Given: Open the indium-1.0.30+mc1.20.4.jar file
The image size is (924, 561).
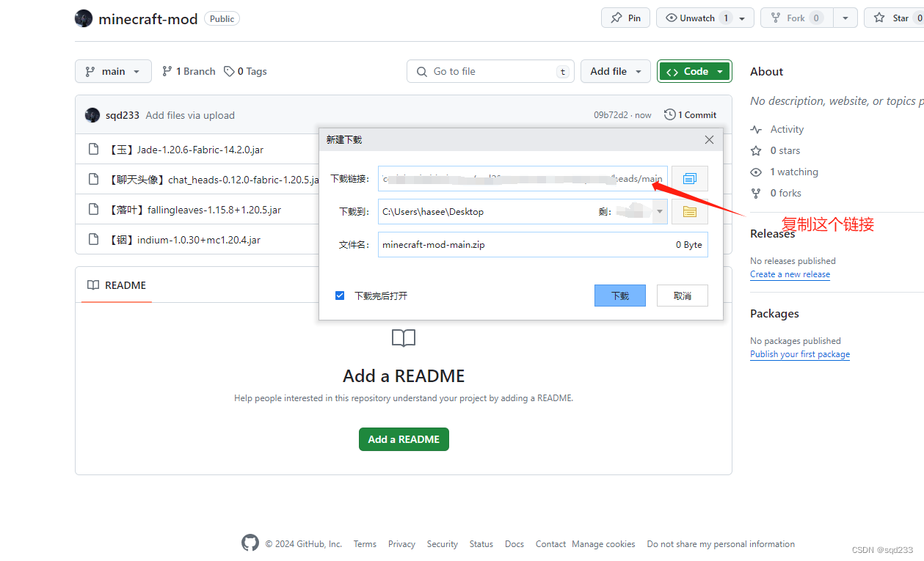Looking at the screenshot, I should [184, 240].
